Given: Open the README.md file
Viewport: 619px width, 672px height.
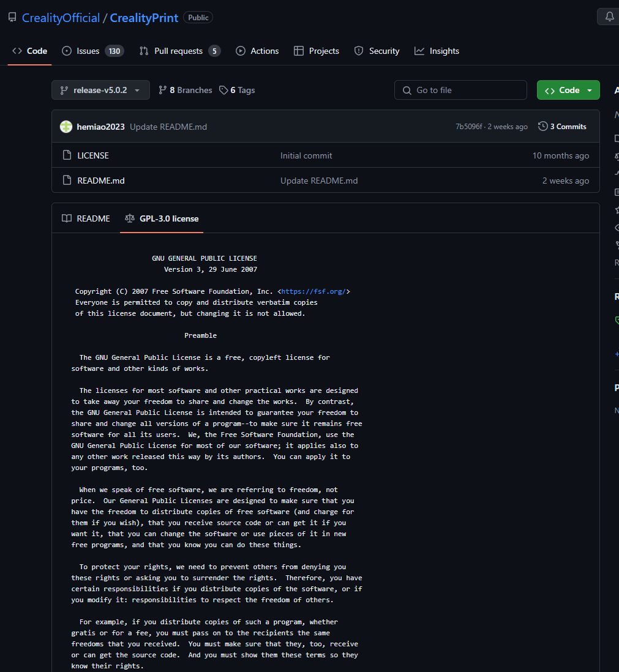Looking at the screenshot, I should click(101, 181).
